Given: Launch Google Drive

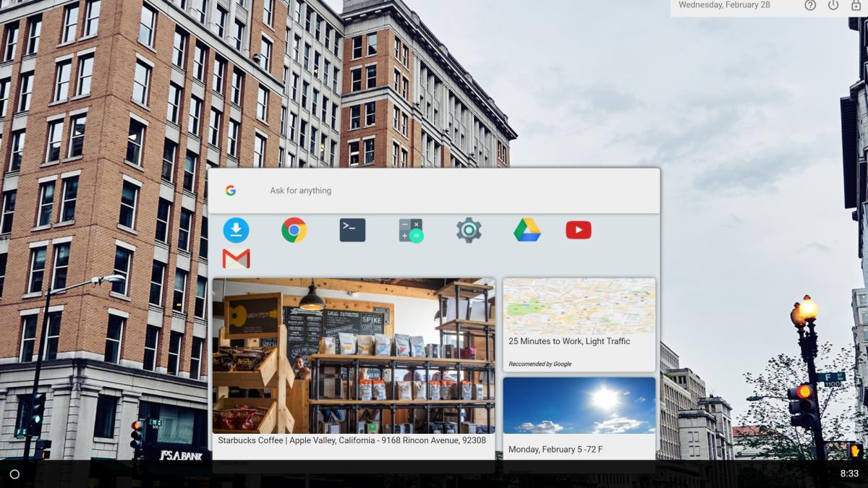Looking at the screenshot, I should pos(527,230).
